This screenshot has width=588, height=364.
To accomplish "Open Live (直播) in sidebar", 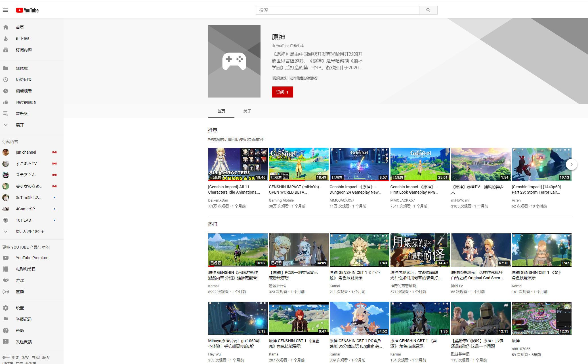I will click(20, 292).
